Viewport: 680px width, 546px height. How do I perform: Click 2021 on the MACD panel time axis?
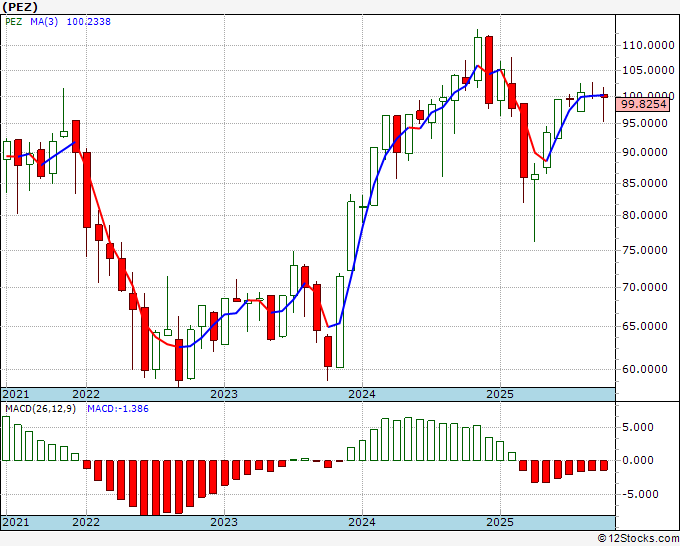(x=16, y=522)
